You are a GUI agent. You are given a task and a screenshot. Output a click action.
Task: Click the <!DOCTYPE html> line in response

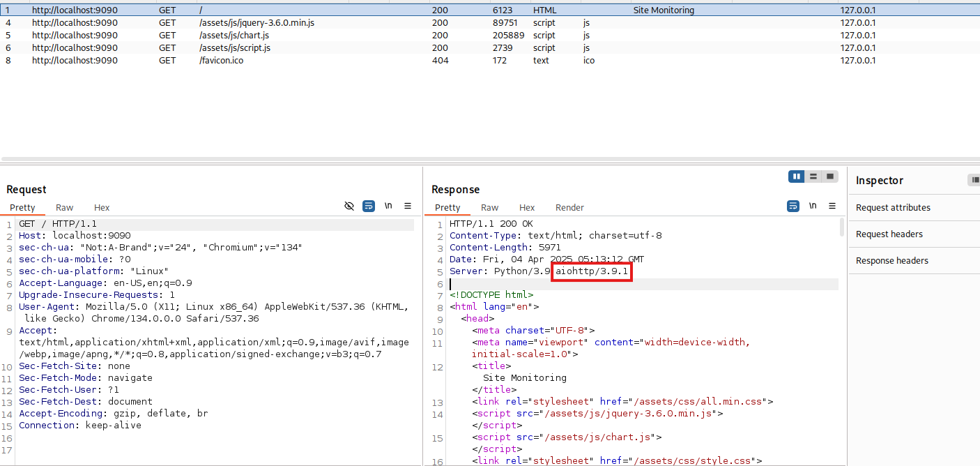coord(491,295)
